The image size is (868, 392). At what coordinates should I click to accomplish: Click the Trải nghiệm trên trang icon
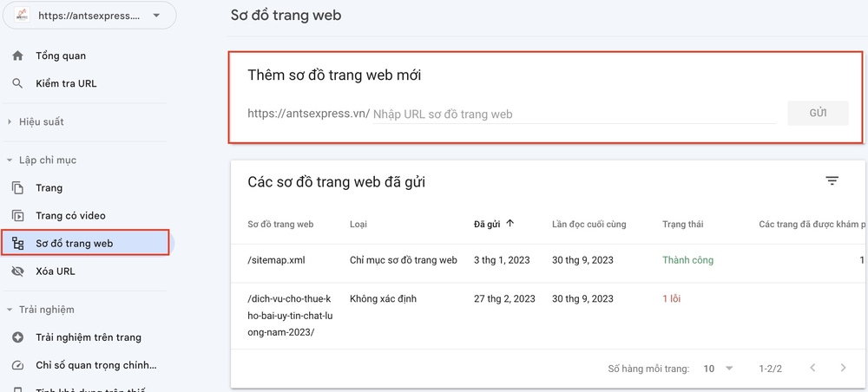point(17,337)
